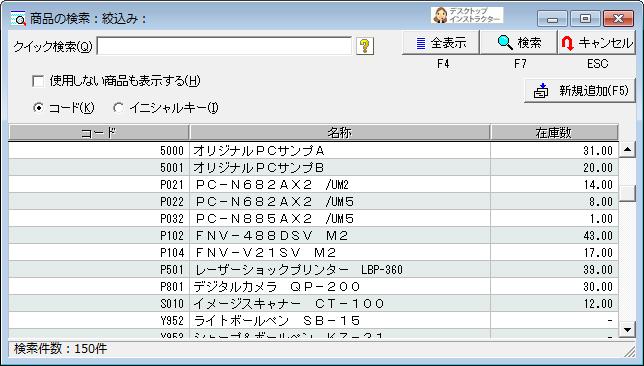
Task: Enable 使用しない商品も表示する checkbox
Action: pyautogui.click(x=38, y=81)
